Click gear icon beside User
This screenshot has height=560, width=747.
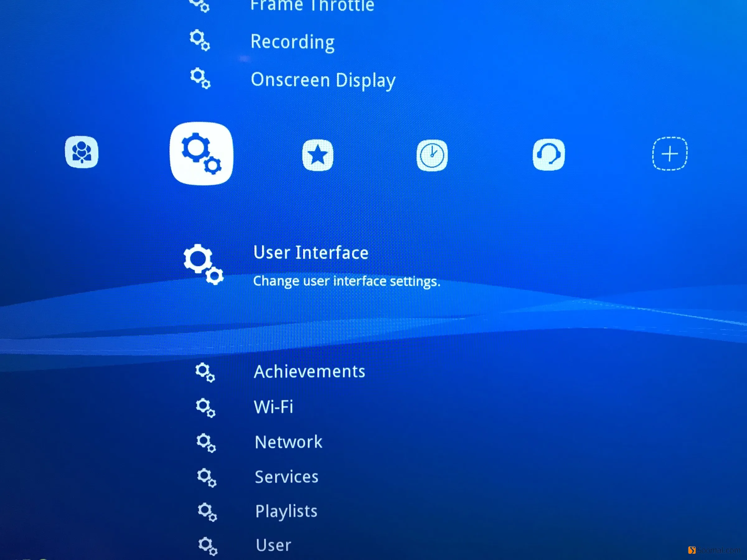[x=208, y=546]
